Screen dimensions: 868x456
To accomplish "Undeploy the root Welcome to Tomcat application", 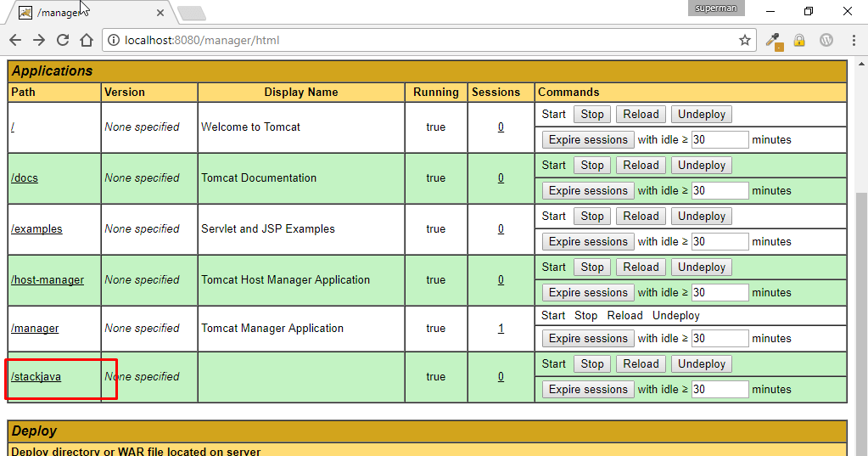I will pyautogui.click(x=702, y=114).
